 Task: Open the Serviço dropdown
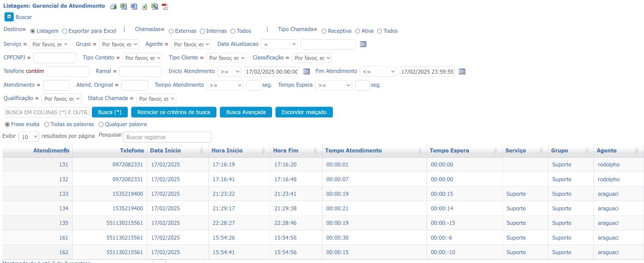point(49,44)
